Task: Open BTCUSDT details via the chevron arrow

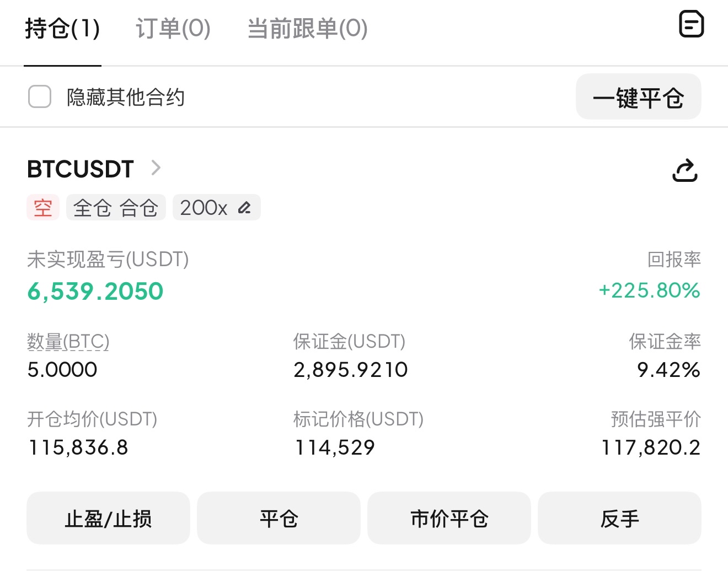Action: 156,168
